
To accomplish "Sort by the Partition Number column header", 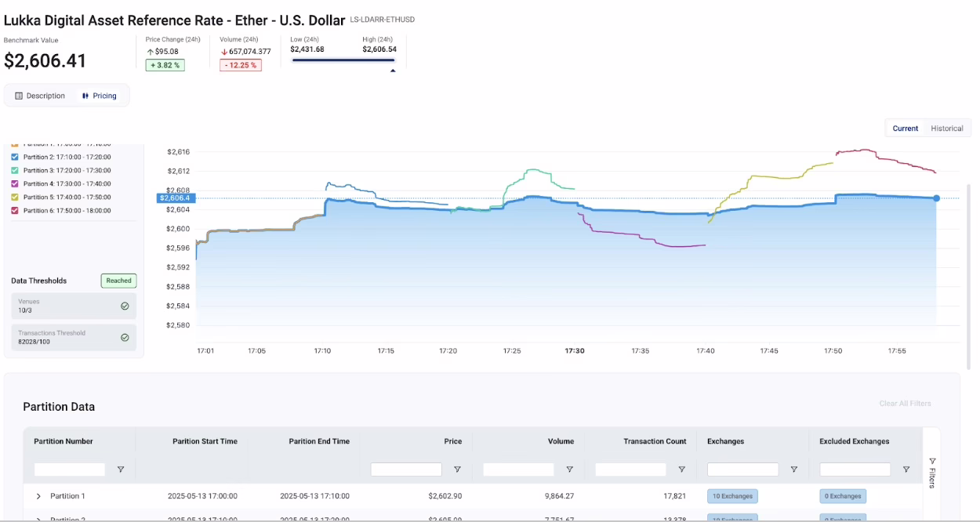I will pyautogui.click(x=64, y=441).
